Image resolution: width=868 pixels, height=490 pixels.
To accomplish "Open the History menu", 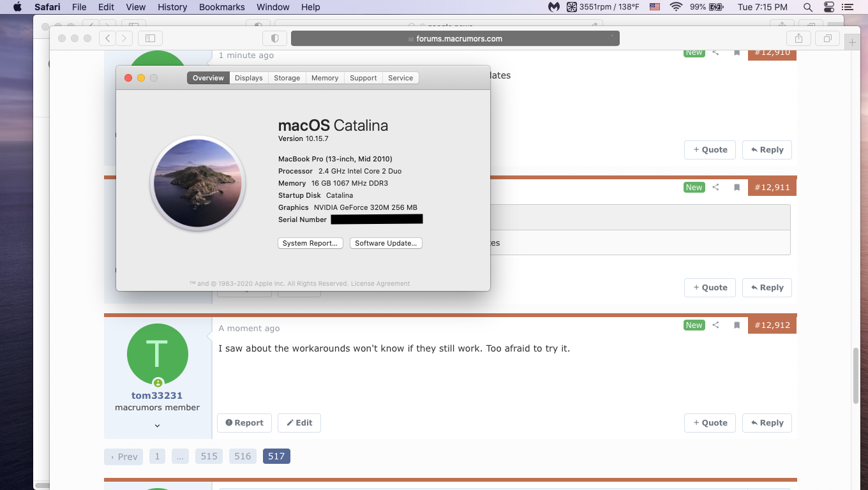I will coord(172,7).
